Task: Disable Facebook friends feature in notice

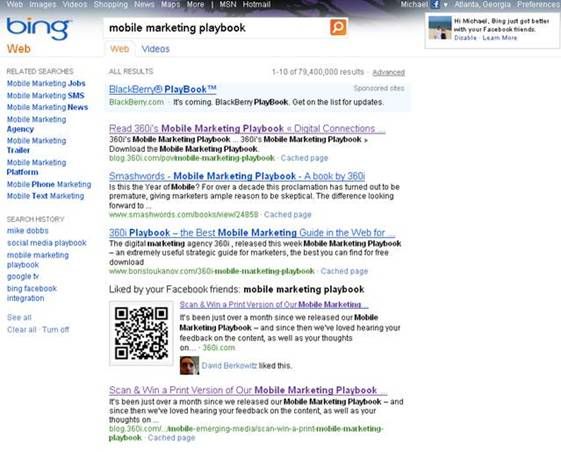Action: (x=465, y=38)
